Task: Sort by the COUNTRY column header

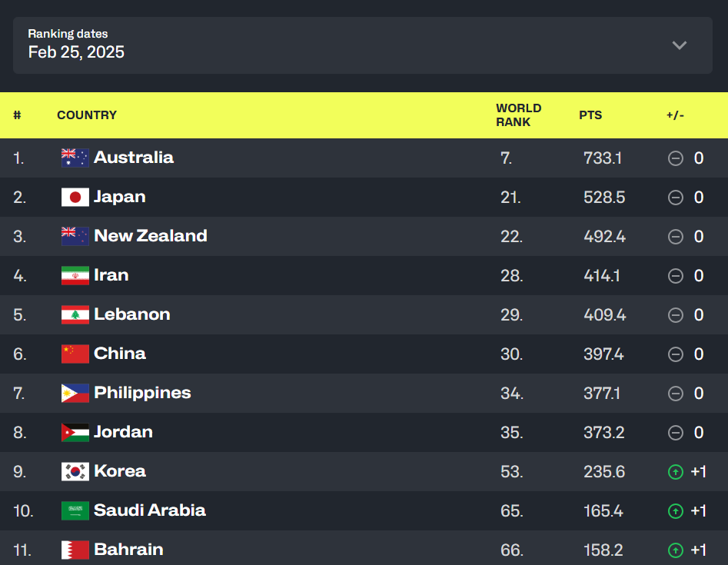Action: (87, 115)
